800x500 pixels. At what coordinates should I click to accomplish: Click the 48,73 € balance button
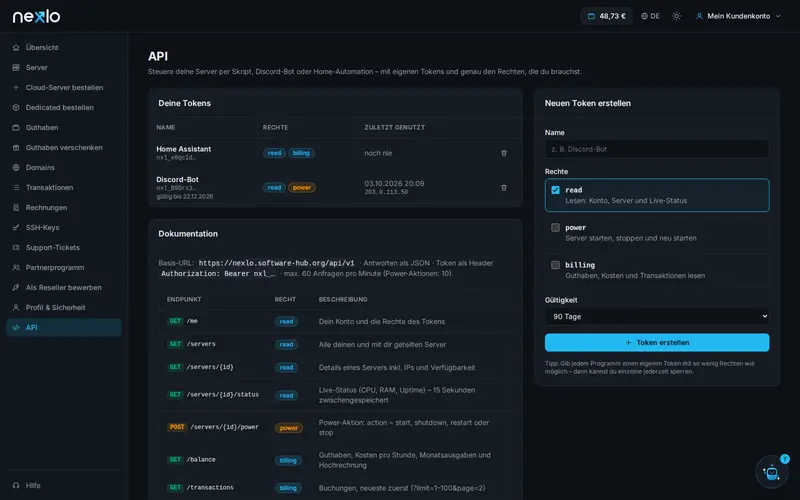click(x=607, y=16)
